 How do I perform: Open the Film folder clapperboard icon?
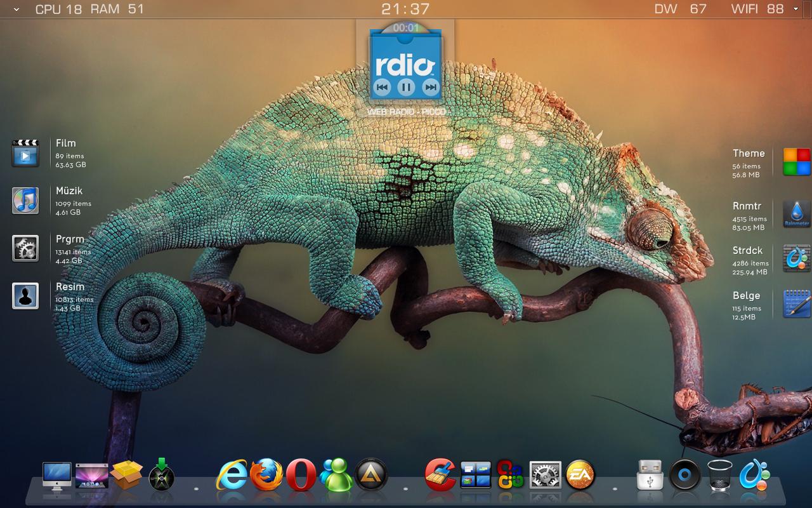(x=25, y=152)
